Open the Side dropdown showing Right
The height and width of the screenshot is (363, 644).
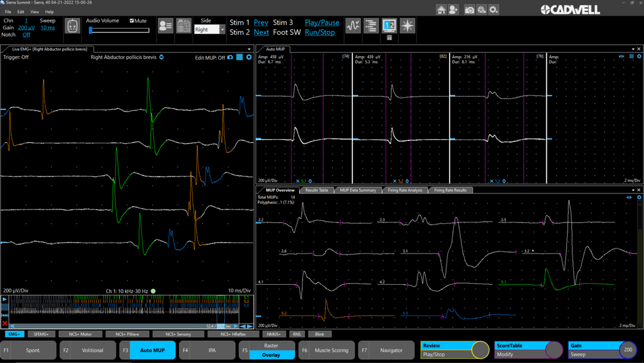[x=209, y=30]
